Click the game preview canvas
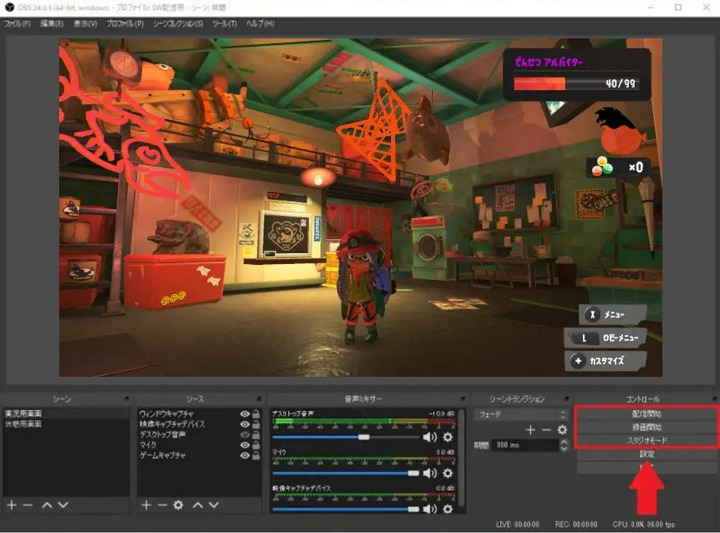The height and width of the screenshot is (533, 720). click(360, 208)
